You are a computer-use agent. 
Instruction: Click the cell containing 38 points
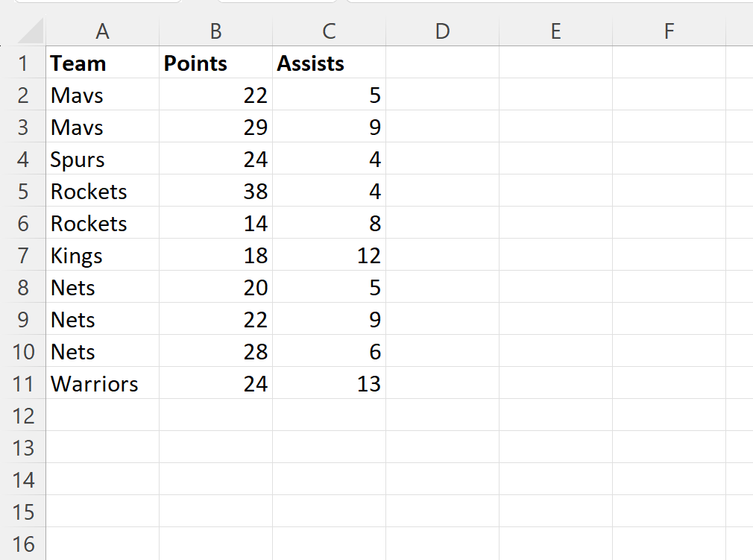tap(215, 191)
